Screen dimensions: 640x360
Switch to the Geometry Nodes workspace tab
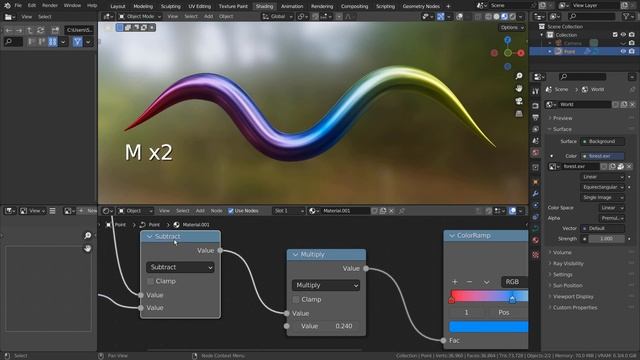tap(421, 6)
